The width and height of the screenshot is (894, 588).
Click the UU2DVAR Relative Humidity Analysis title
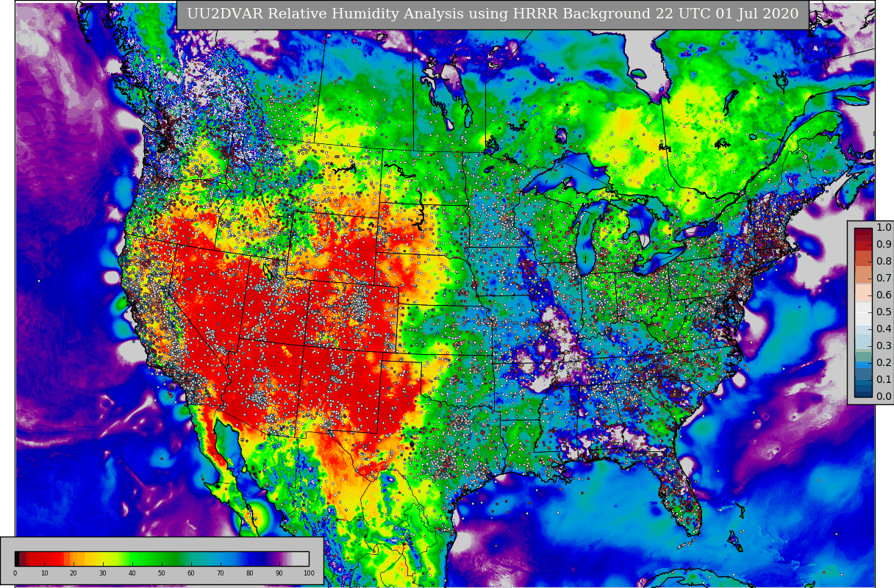[493, 14]
